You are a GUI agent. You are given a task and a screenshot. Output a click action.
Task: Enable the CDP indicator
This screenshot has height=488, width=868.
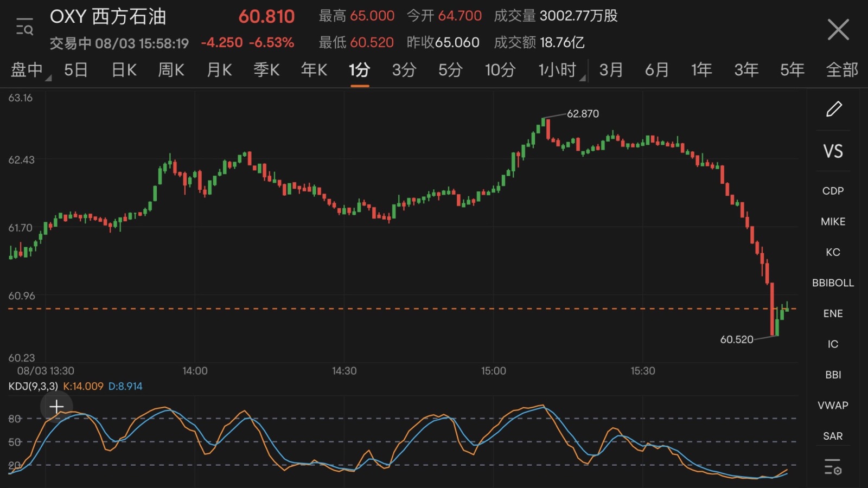click(833, 191)
